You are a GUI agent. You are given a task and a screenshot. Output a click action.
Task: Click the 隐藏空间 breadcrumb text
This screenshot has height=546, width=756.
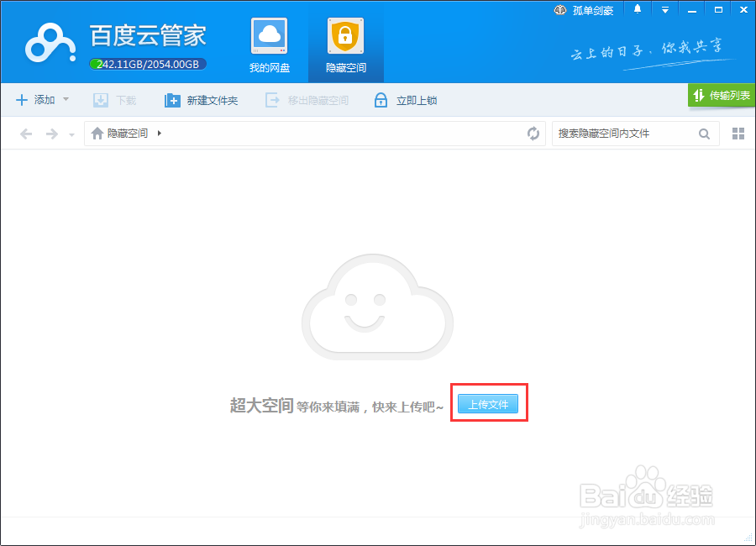click(x=128, y=133)
